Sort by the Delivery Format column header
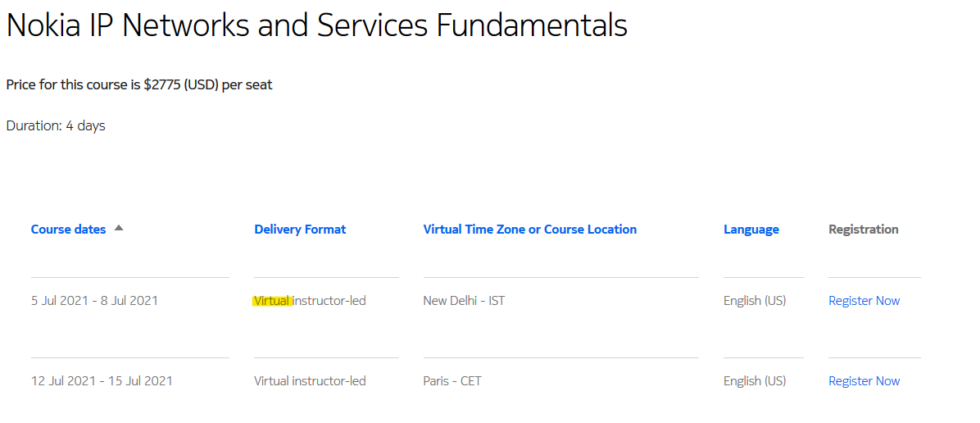Viewport: 980px width, 423px height. [300, 230]
